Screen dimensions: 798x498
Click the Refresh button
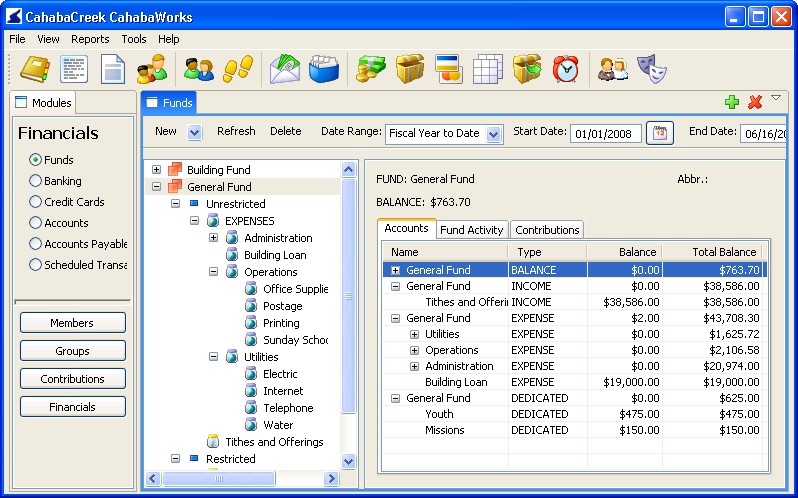pyautogui.click(x=236, y=131)
